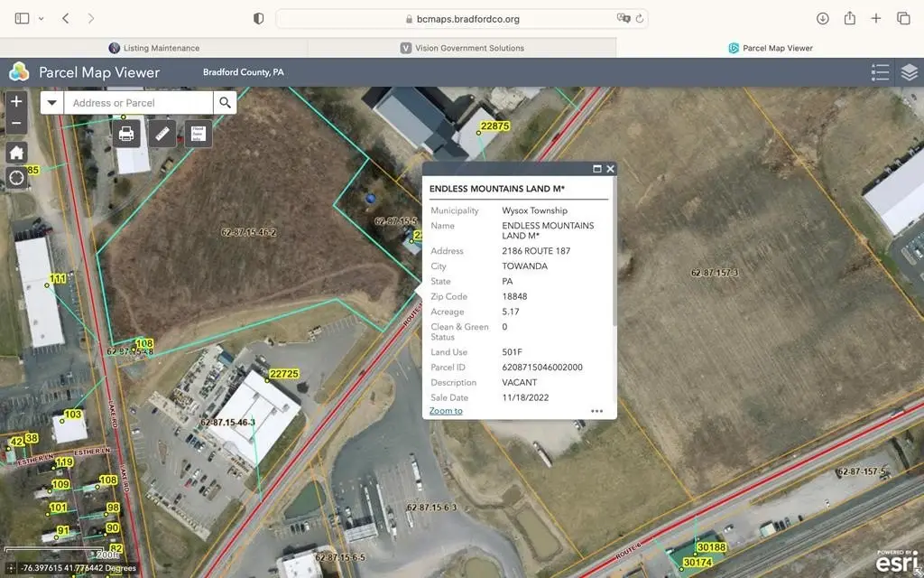Switch to Vision Government Solutions tab

pos(462,48)
